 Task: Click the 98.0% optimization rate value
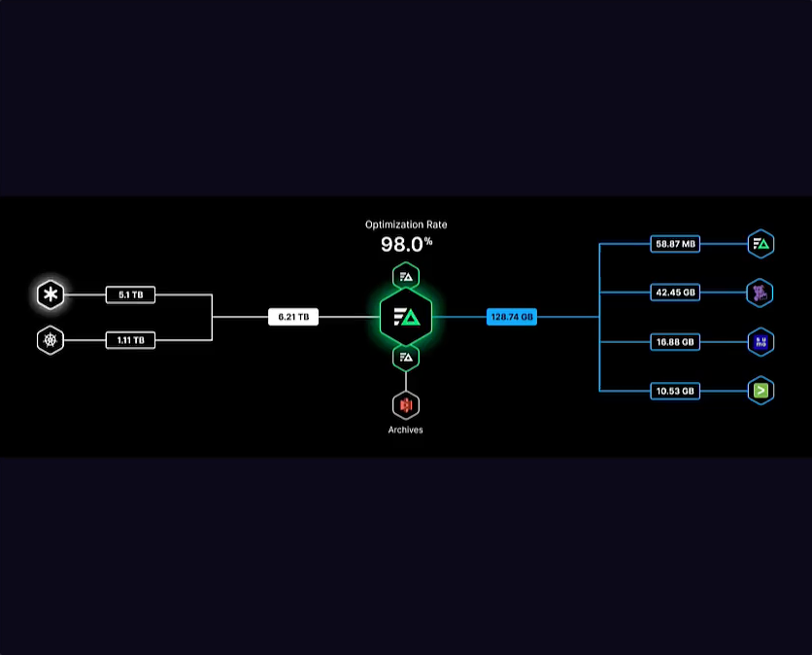click(405, 245)
